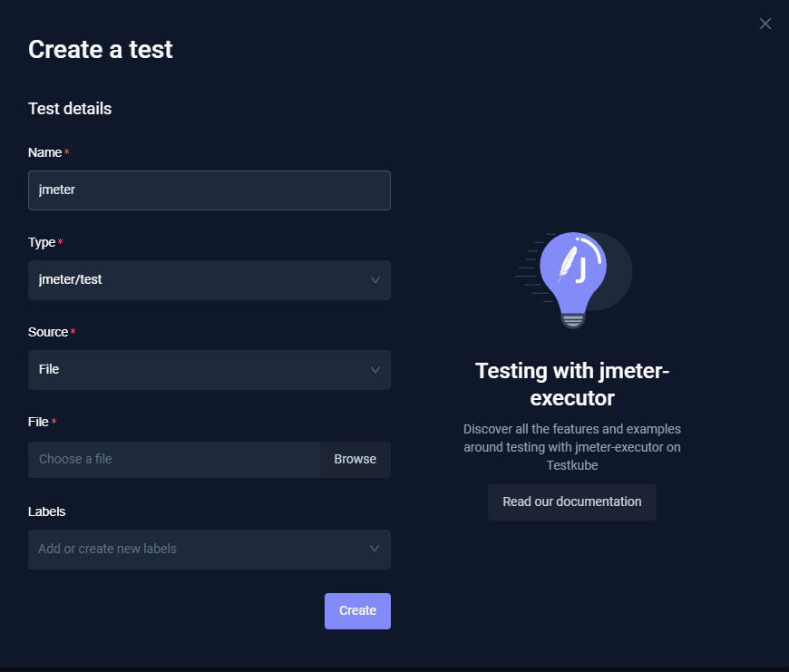Click the Source field label
789x672 pixels.
(x=48, y=332)
